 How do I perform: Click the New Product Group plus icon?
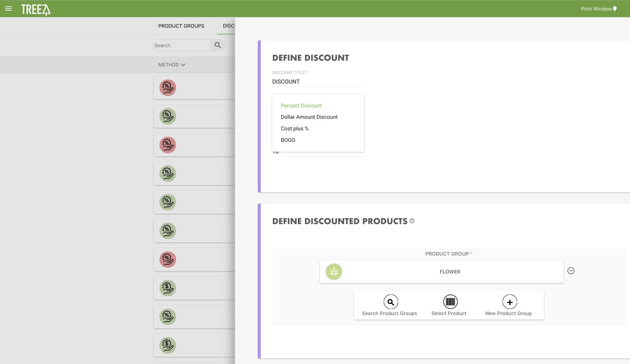click(510, 302)
